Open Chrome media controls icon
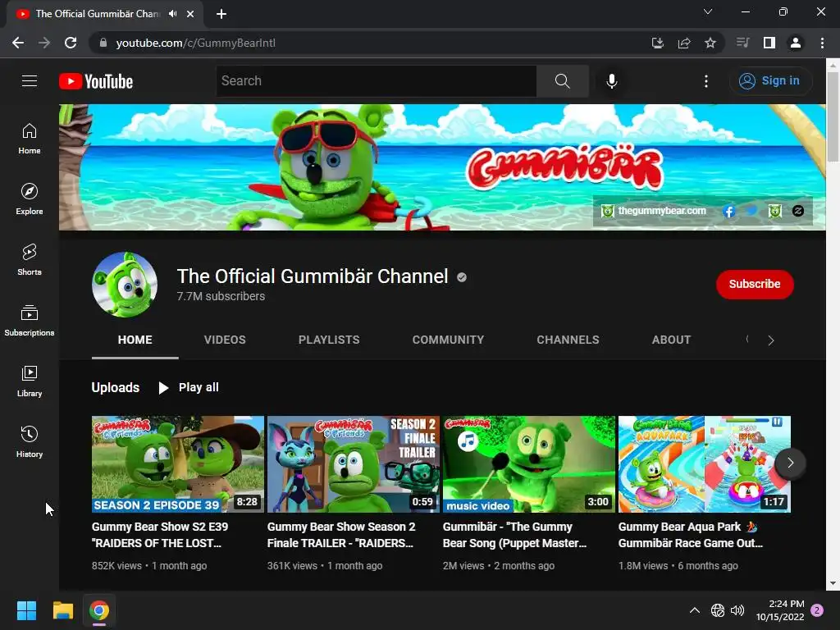This screenshot has height=630, width=840. click(742, 43)
